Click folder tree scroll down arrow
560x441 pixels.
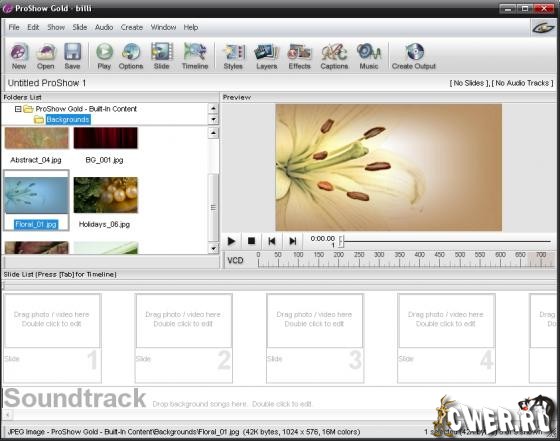(213, 119)
